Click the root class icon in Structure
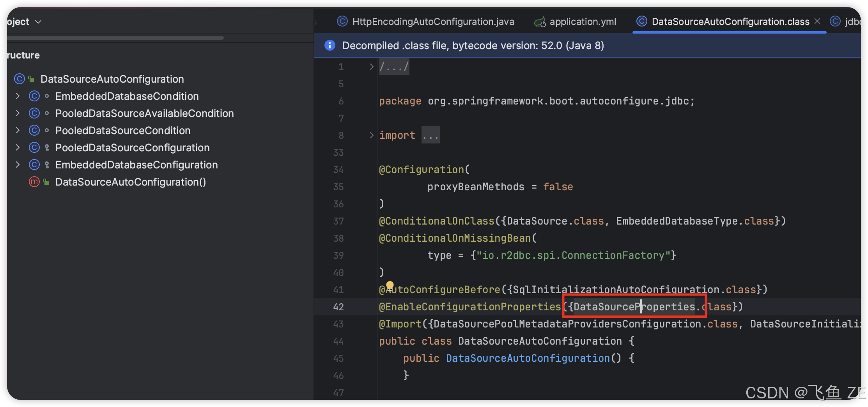 pyautogui.click(x=19, y=79)
